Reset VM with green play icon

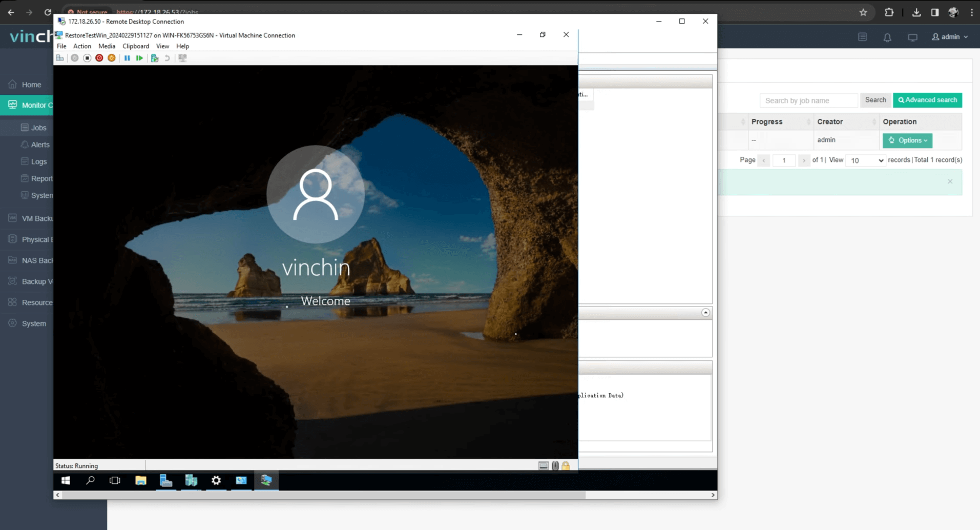139,58
